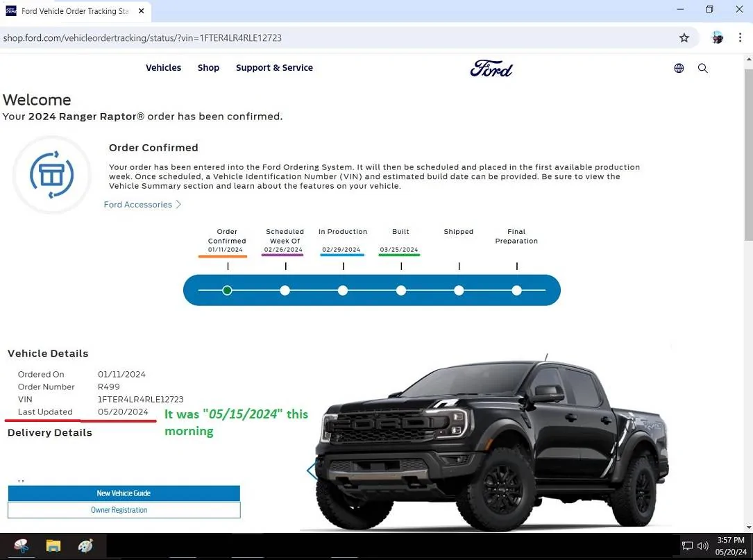Click the Built date 03/25/2024
The width and height of the screenshot is (753, 560).
tap(399, 250)
